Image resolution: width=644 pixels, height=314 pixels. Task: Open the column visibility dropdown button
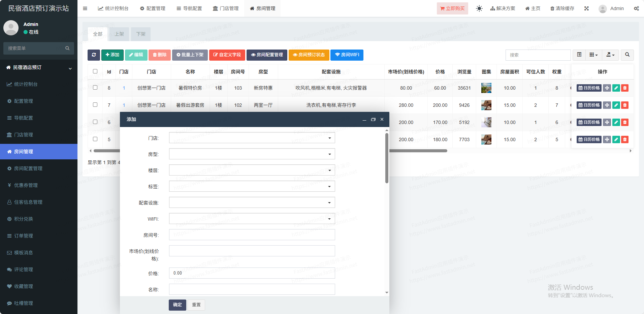tap(593, 55)
